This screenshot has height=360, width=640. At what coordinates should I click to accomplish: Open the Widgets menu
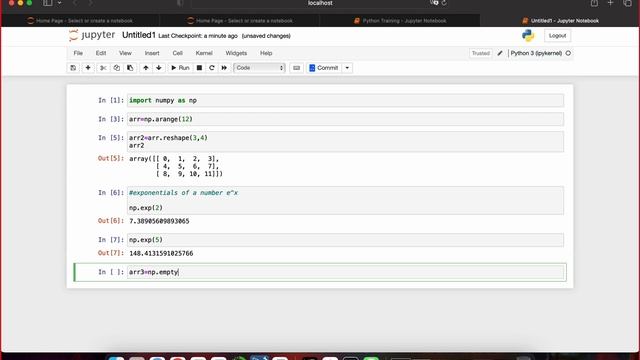236,53
